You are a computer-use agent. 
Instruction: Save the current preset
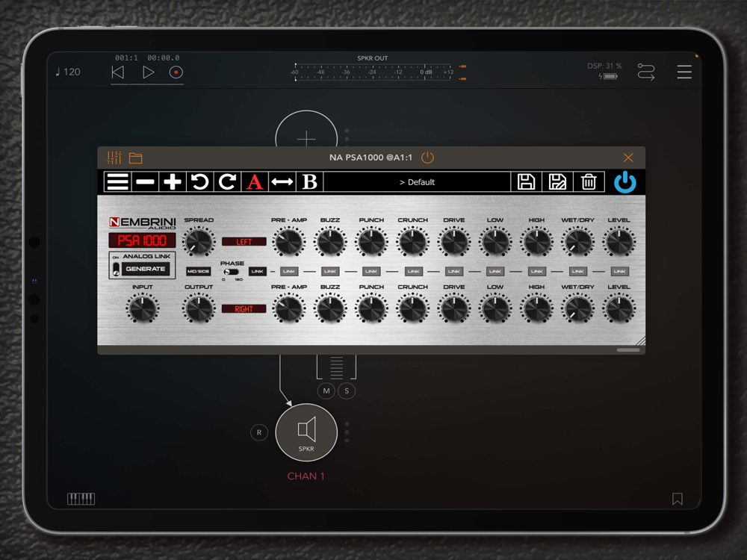pyautogui.click(x=526, y=182)
